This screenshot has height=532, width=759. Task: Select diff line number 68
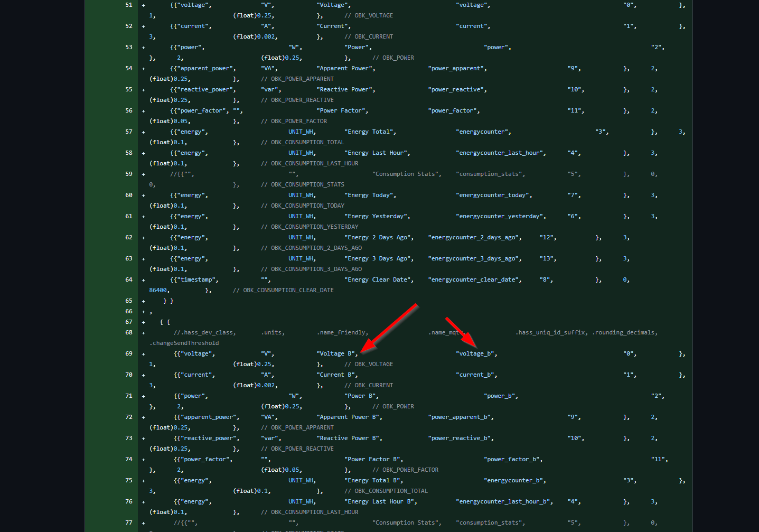[x=129, y=332]
